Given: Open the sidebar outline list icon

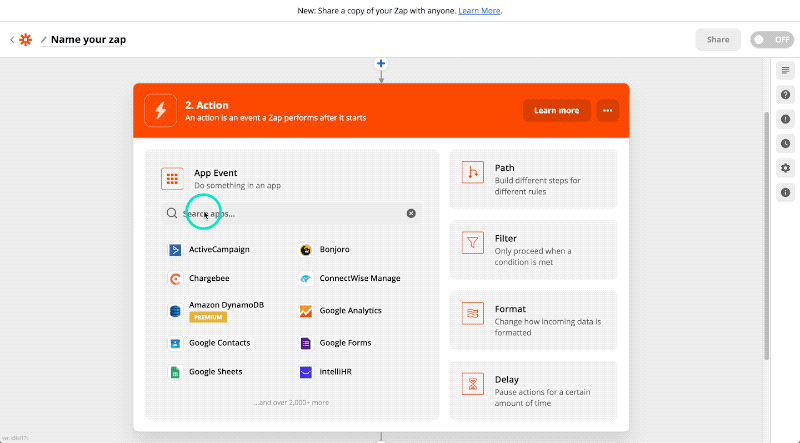Looking at the screenshot, I should (x=785, y=70).
